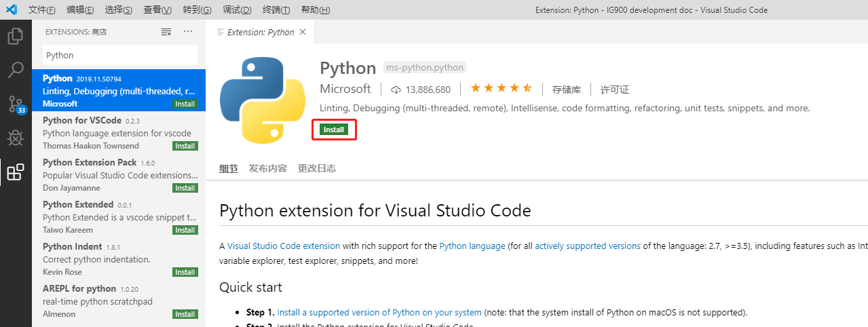
Task: Open Source Control view with 33 badge
Action: click(16, 104)
